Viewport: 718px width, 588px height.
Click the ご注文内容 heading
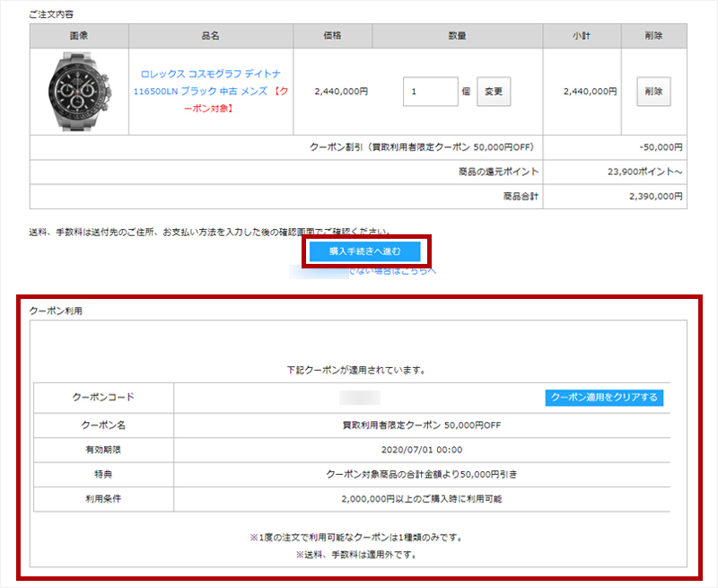click(51, 14)
